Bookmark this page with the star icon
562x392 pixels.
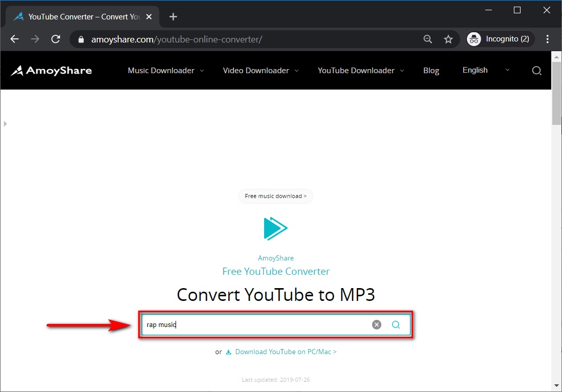(x=448, y=39)
